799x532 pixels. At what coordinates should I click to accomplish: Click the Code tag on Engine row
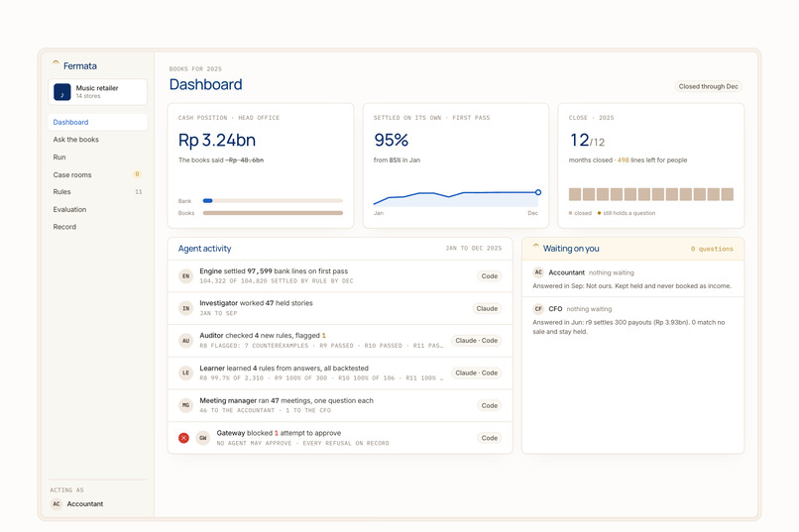[x=489, y=276]
